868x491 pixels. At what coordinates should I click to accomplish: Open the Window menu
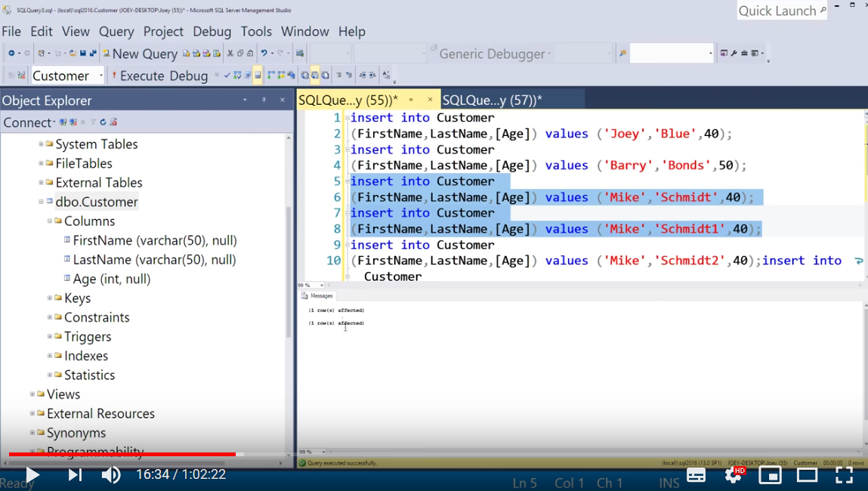click(x=305, y=32)
